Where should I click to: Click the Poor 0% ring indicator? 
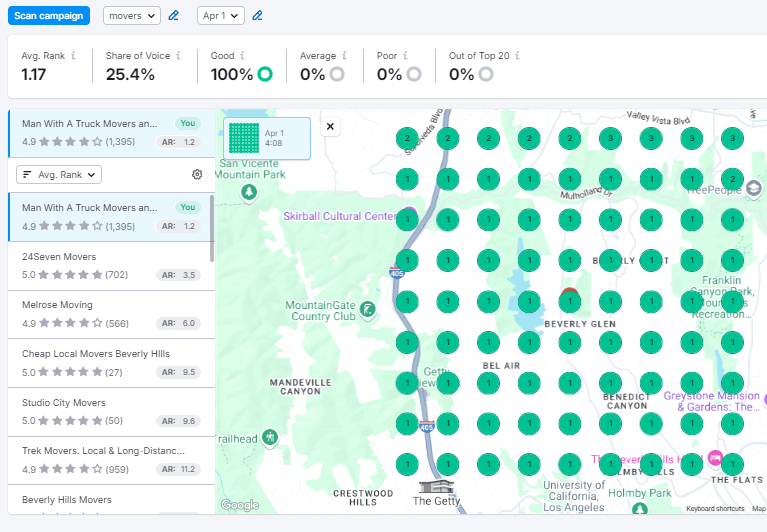pyautogui.click(x=414, y=74)
